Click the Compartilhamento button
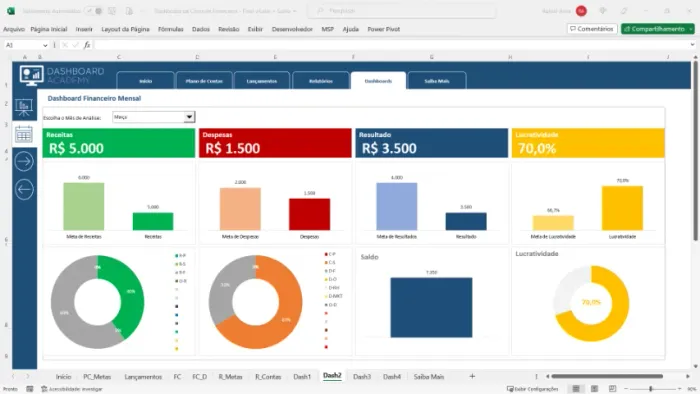The height and width of the screenshot is (394, 700). coord(654,29)
